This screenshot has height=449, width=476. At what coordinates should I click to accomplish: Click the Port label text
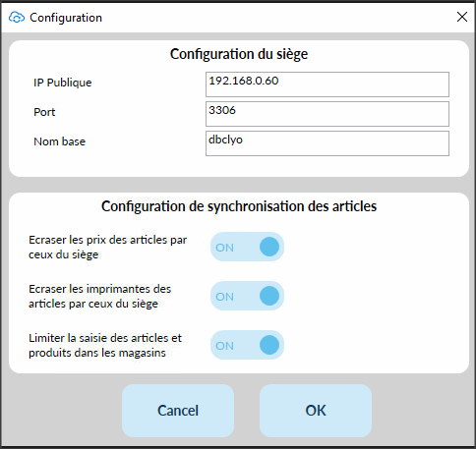pyautogui.click(x=44, y=112)
